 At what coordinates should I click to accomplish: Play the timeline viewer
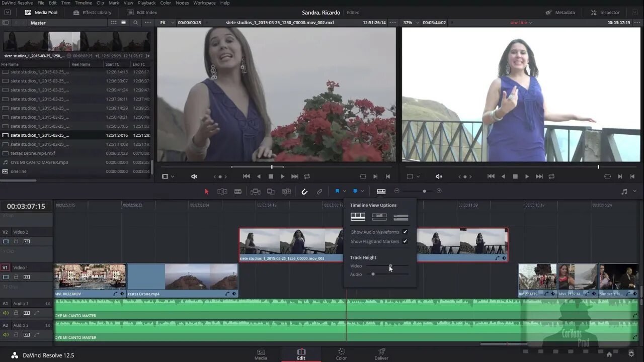pyautogui.click(x=527, y=176)
